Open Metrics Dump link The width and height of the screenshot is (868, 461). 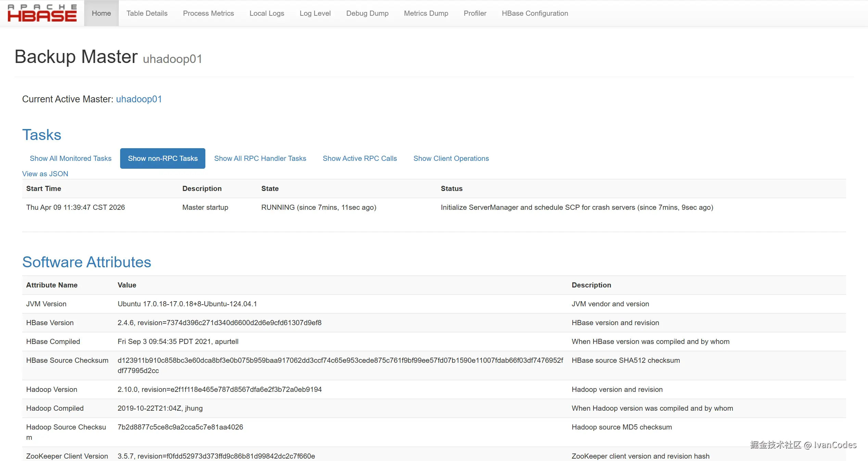pyautogui.click(x=426, y=13)
